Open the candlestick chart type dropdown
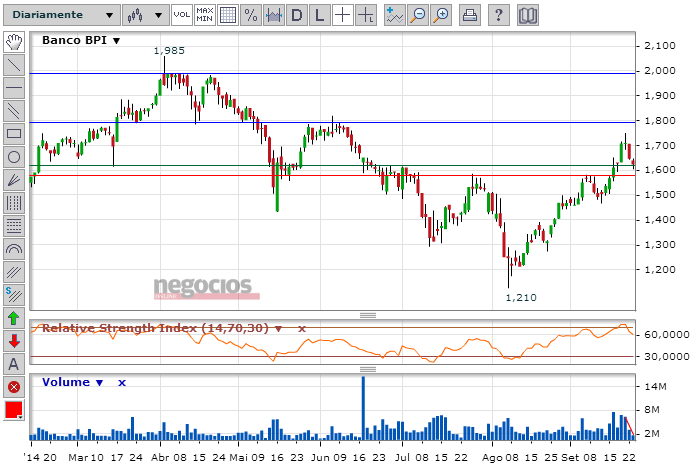The height and width of the screenshot is (470, 695). [x=145, y=15]
